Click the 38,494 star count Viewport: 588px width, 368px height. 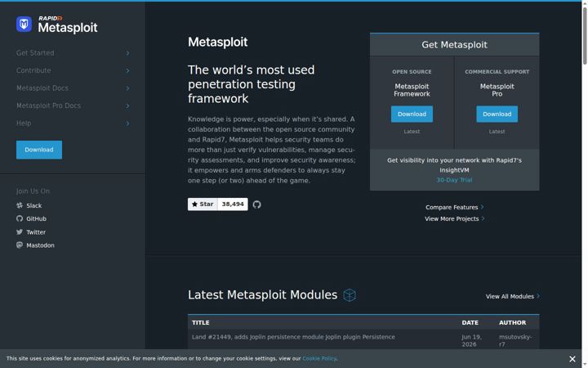tap(233, 204)
